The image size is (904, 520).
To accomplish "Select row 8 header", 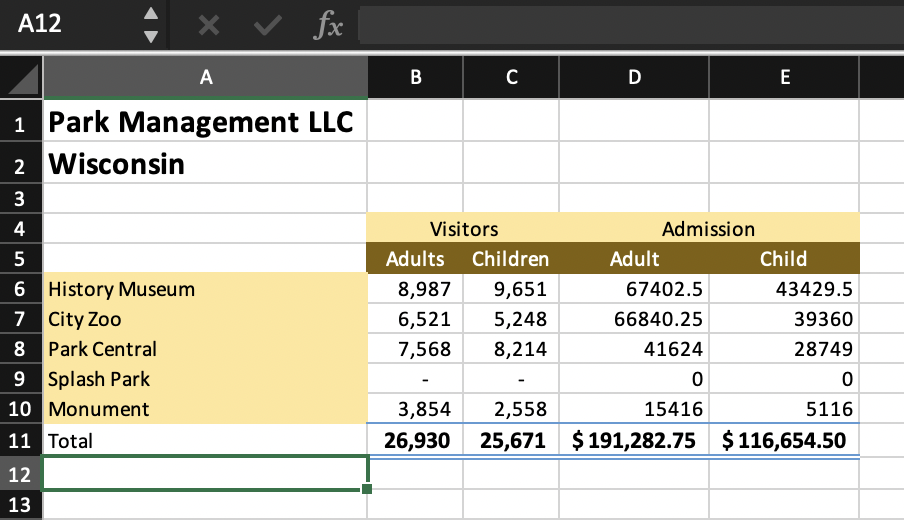I will pyautogui.click(x=21, y=349).
